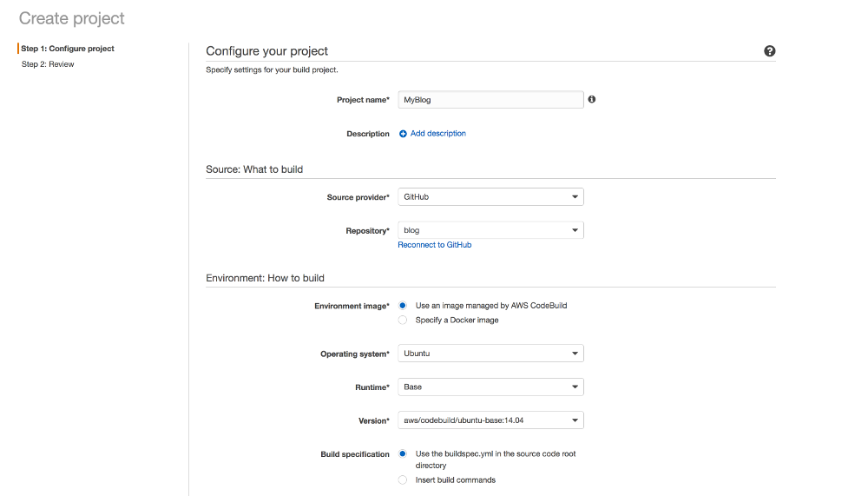Click the plus icon beside Add description
Image resolution: width=868 pixels, height=496 pixels.
pyautogui.click(x=403, y=134)
